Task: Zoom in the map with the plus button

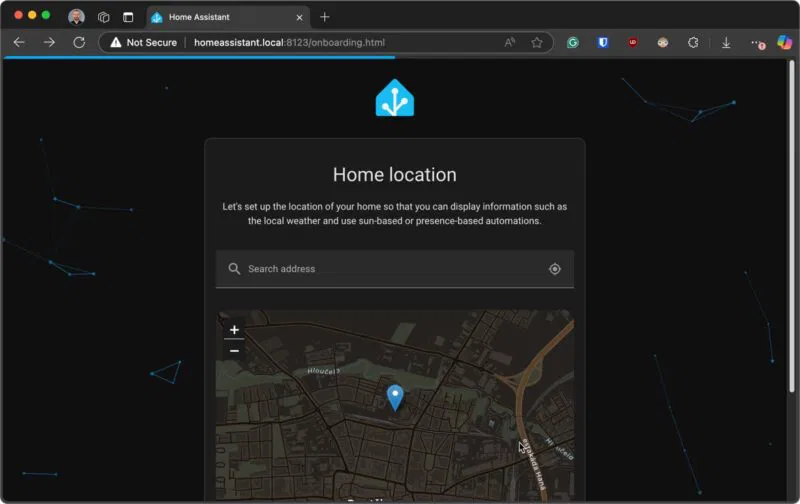Action: 234,330
